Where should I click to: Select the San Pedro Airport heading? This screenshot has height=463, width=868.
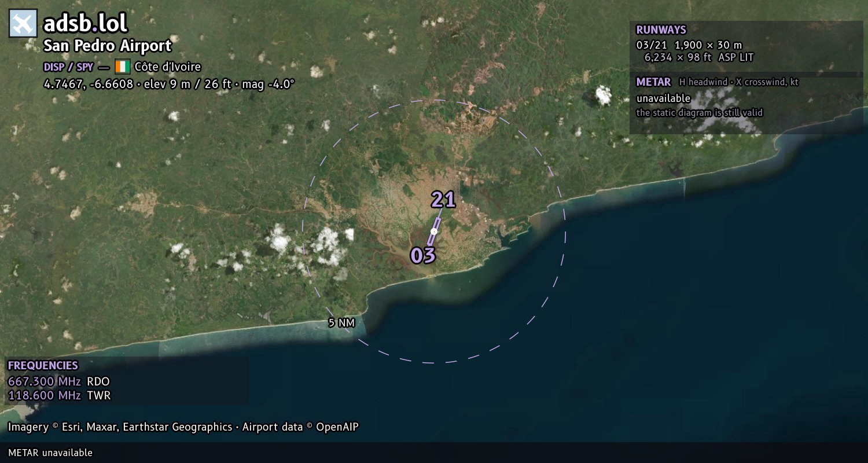108,46
